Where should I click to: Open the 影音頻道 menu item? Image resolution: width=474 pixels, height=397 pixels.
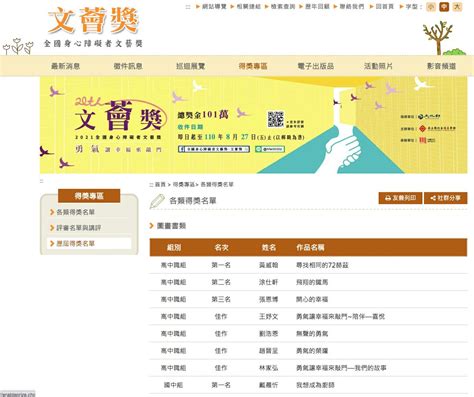[x=441, y=66]
